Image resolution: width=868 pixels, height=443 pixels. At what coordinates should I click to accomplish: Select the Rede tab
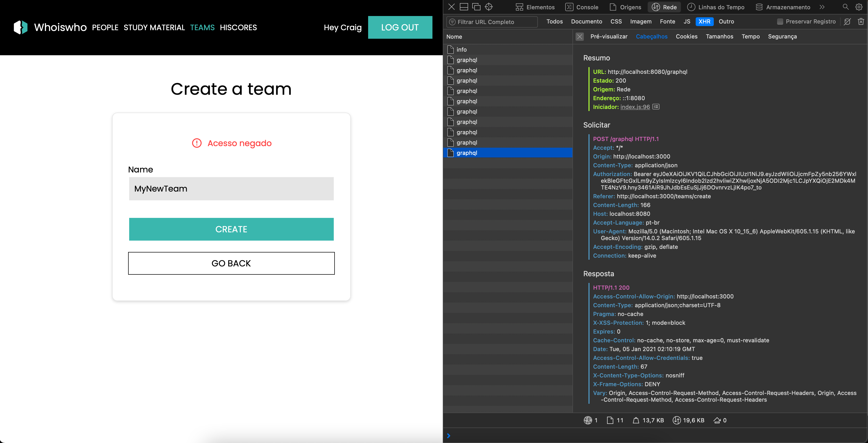point(664,7)
